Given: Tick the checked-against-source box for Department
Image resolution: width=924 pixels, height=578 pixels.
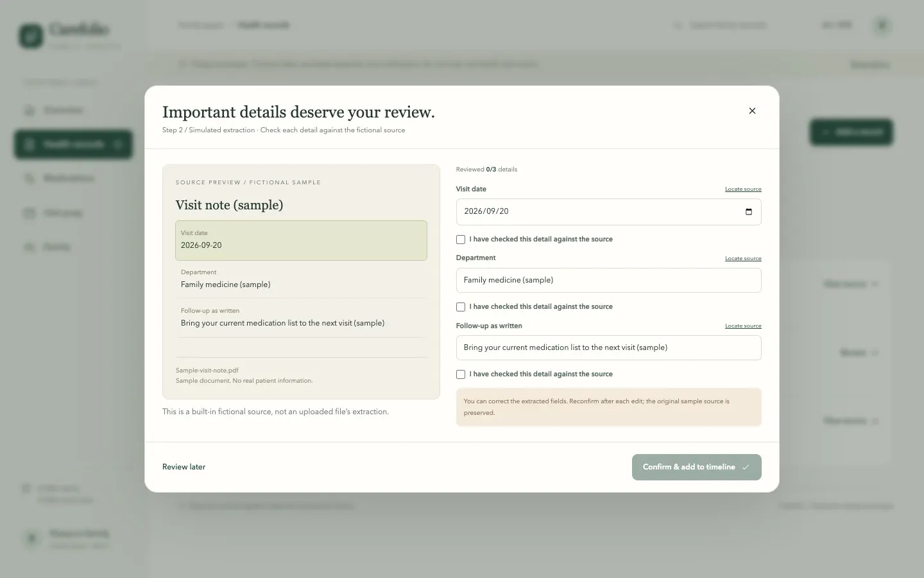Looking at the screenshot, I should 461,307.
